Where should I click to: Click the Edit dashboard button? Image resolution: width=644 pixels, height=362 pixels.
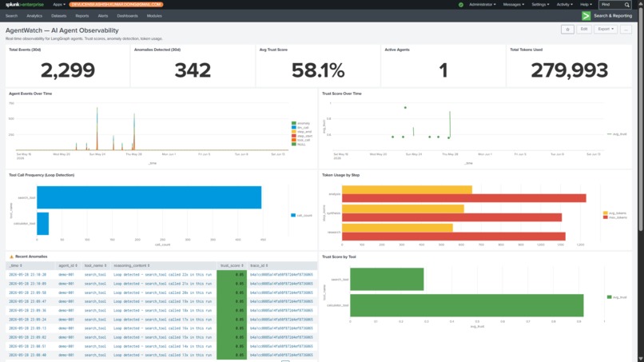[x=584, y=30]
